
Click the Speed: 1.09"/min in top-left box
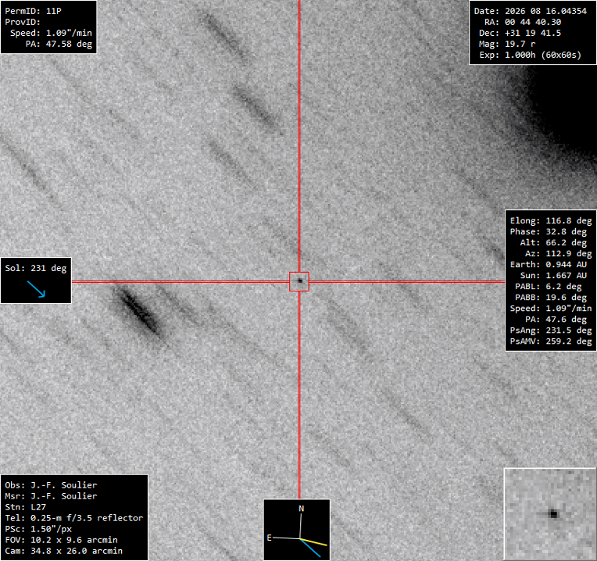pos(51,33)
